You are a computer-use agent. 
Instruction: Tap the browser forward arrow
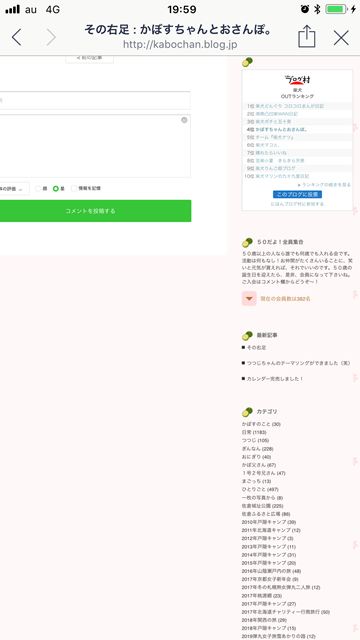coord(51,38)
